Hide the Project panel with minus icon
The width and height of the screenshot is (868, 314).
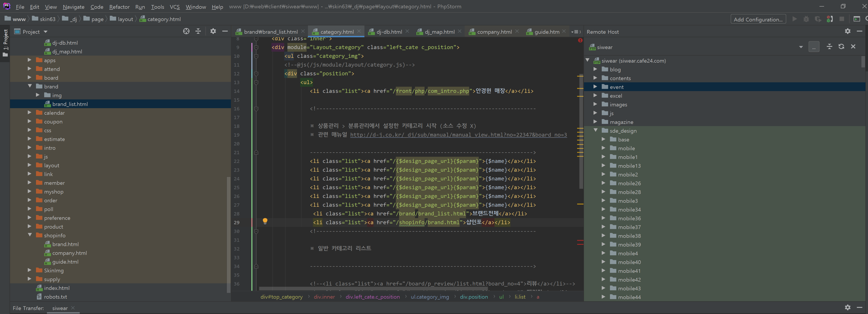225,31
